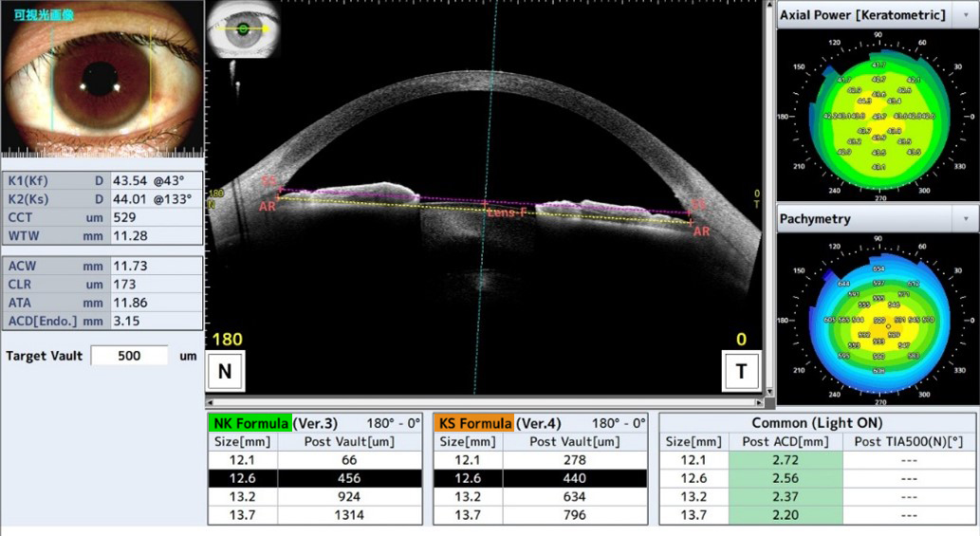Click the WTW value 11.28

click(x=130, y=235)
